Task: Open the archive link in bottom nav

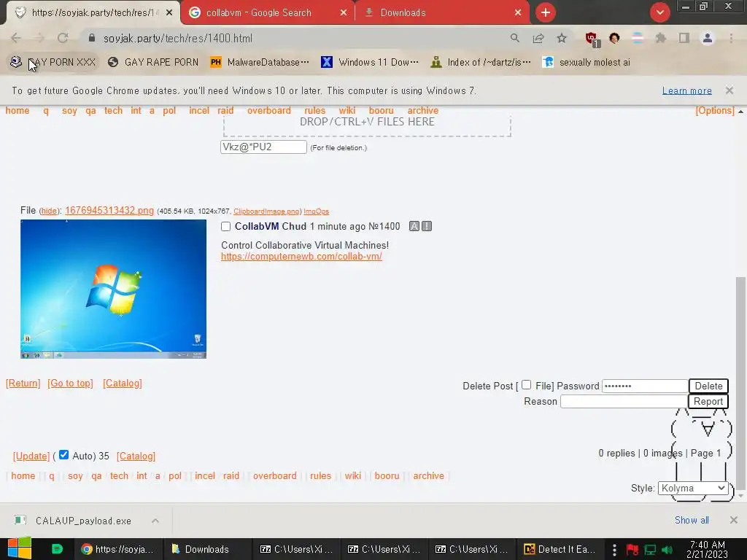Action: [428, 475]
